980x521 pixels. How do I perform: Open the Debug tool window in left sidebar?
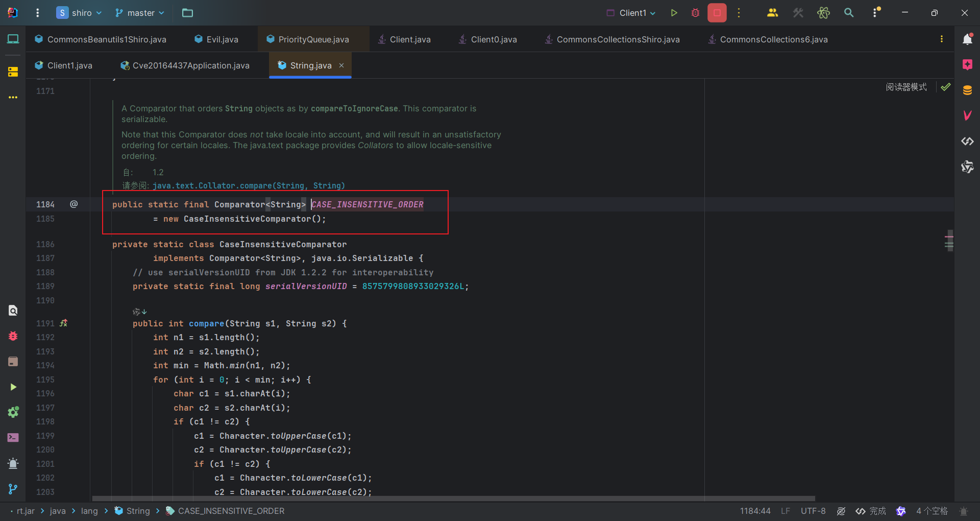pyautogui.click(x=13, y=336)
